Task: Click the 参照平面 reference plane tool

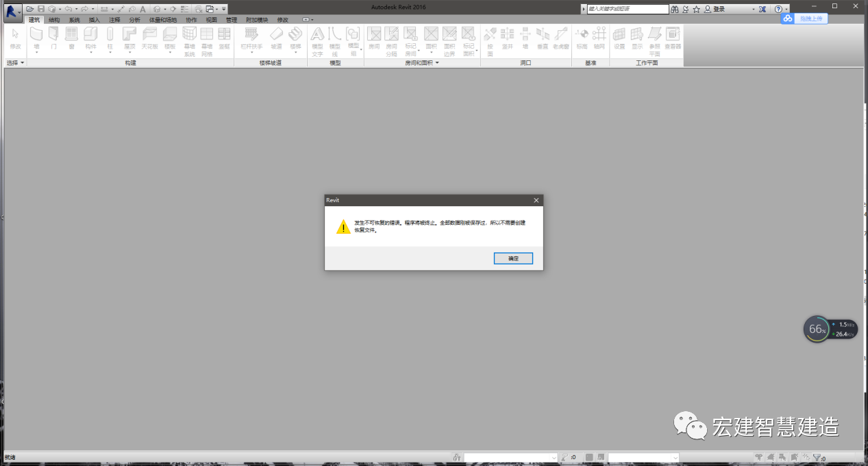Action: (655, 40)
